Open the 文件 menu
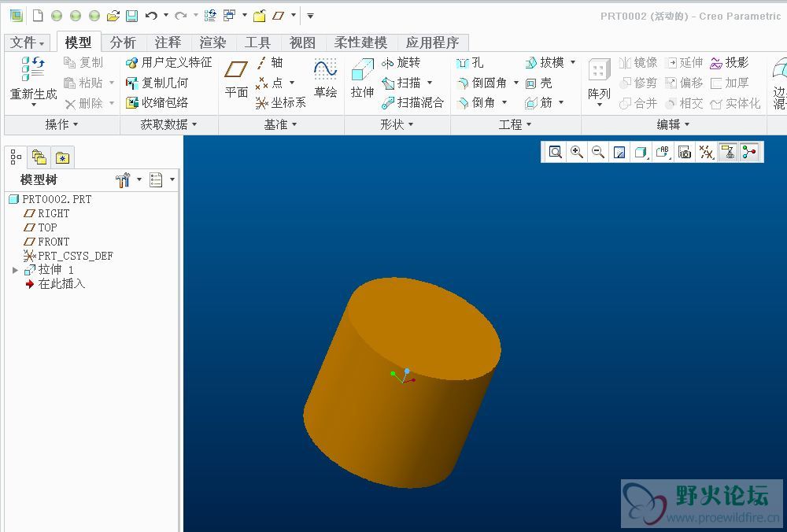 (27, 42)
